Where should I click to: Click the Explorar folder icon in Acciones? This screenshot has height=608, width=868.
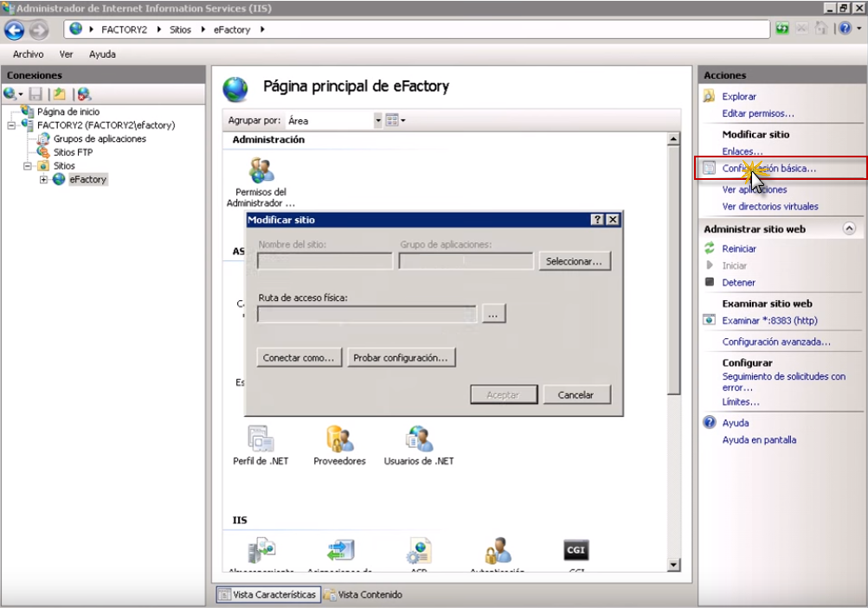coord(709,96)
